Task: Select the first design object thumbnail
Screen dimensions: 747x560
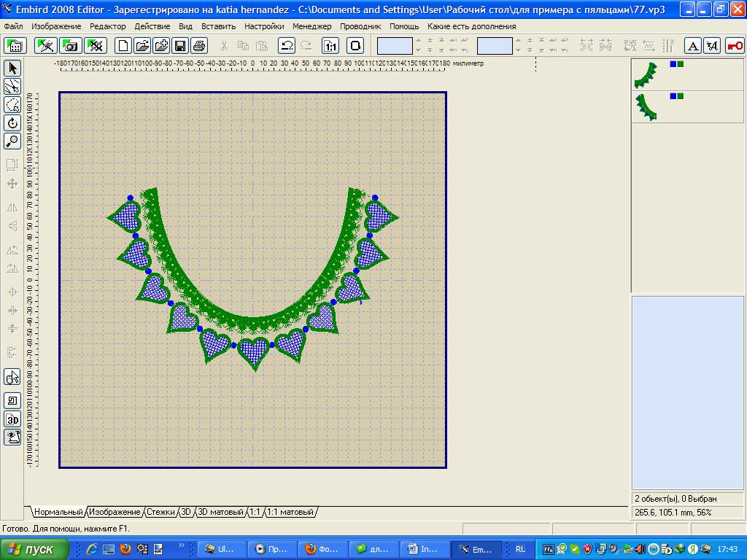Action: tap(645, 74)
